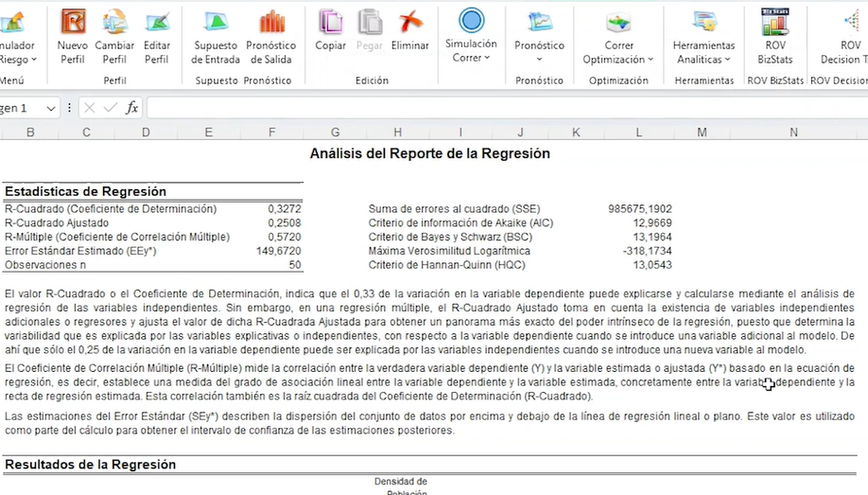
Task: Select column B header
Action: [30, 133]
